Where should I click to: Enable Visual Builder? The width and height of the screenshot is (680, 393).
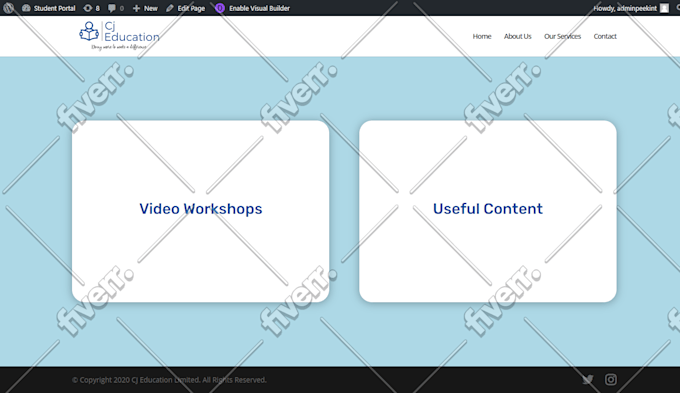click(252, 8)
